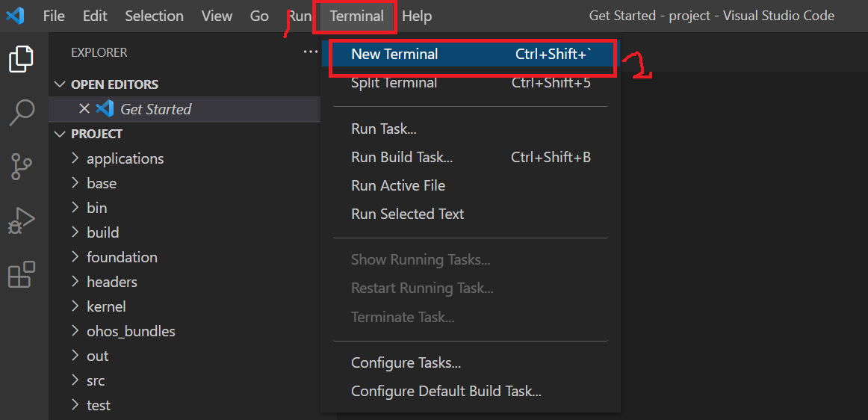Close the Terminal menu
The width and height of the screenshot is (868, 420).
pos(356,16)
